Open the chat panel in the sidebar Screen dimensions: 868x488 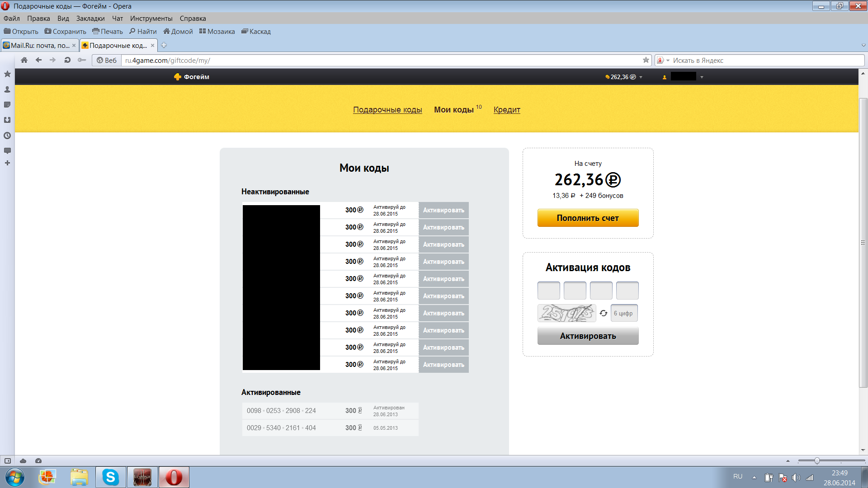pos(7,150)
